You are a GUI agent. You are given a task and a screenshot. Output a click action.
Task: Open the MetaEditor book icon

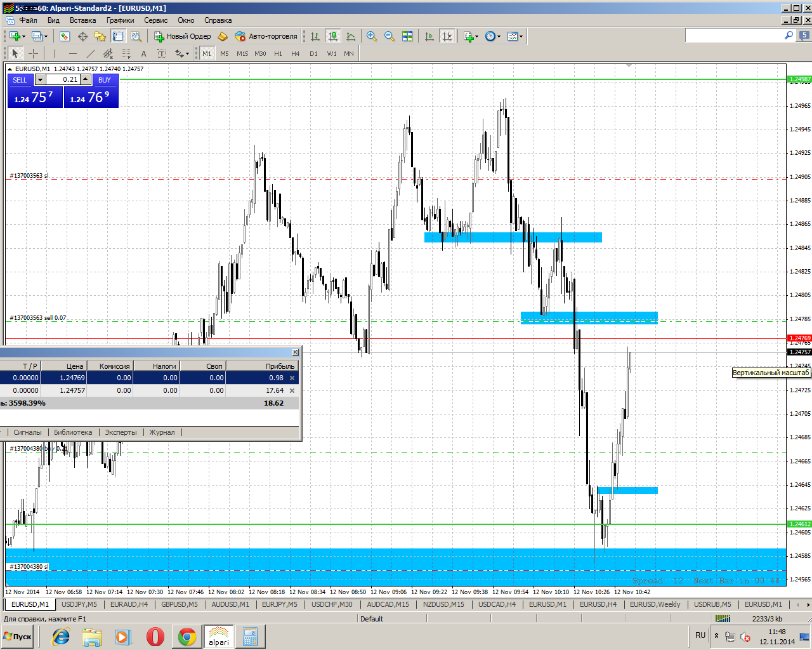click(223, 36)
